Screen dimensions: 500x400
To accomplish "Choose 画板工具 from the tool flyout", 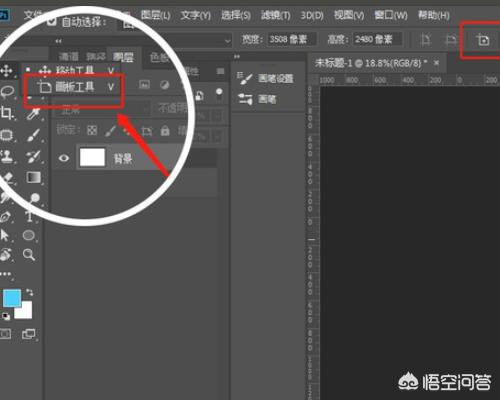I will click(x=74, y=87).
